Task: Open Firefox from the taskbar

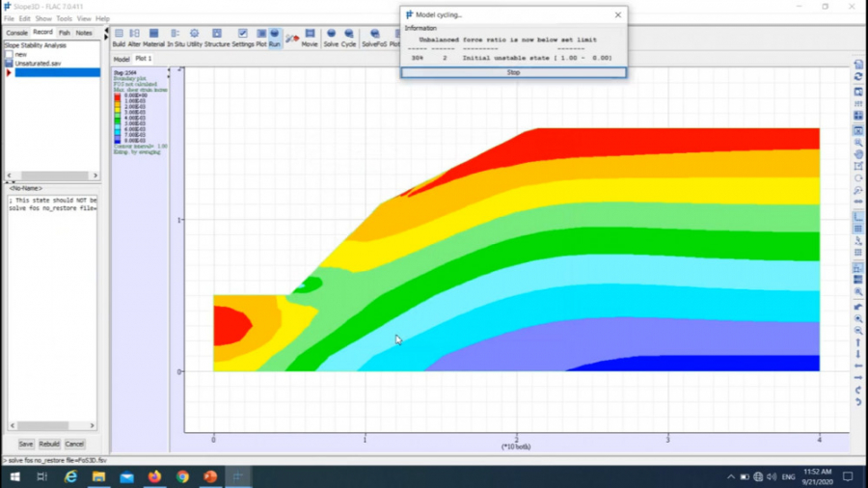Action: tap(154, 476)
